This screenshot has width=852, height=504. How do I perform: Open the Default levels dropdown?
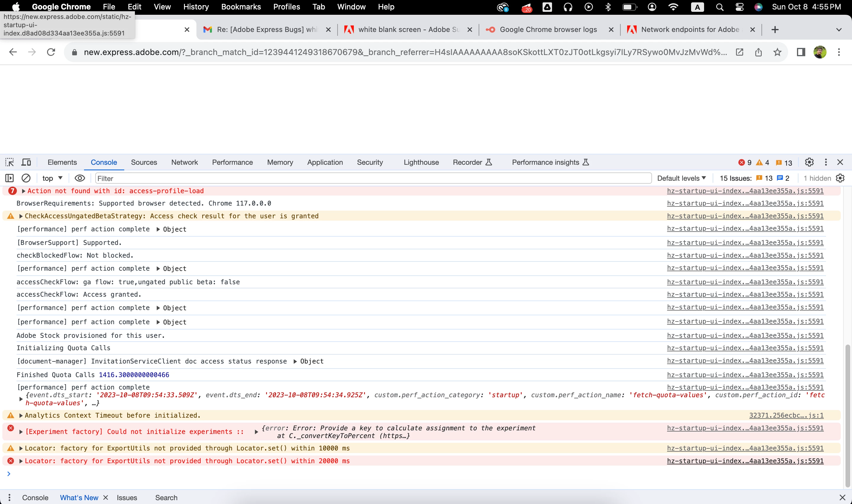coord(682,178)
